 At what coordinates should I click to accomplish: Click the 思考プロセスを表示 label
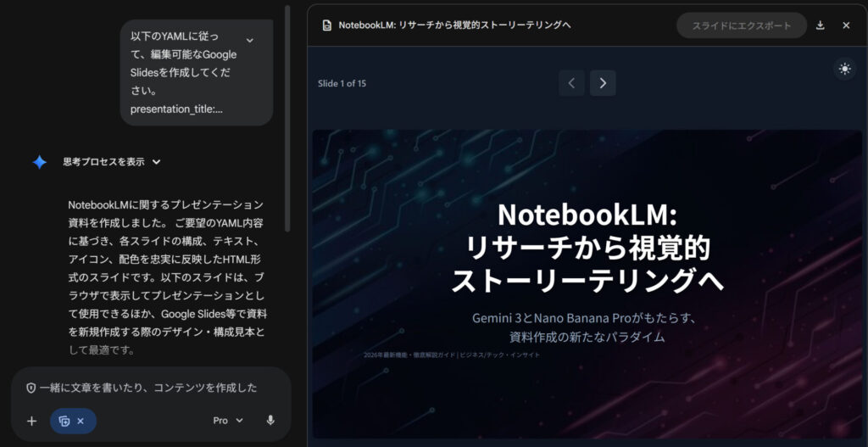(103, 162)
